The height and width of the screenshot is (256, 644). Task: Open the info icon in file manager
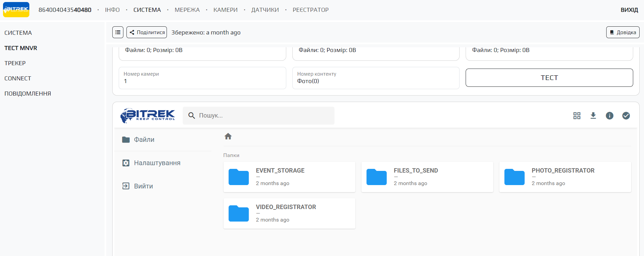[x=609, y=116]
